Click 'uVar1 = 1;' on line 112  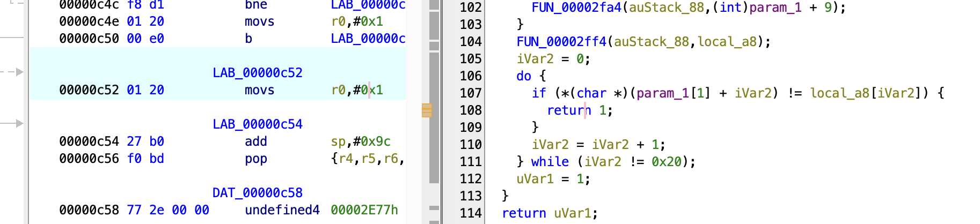(553, 179)
